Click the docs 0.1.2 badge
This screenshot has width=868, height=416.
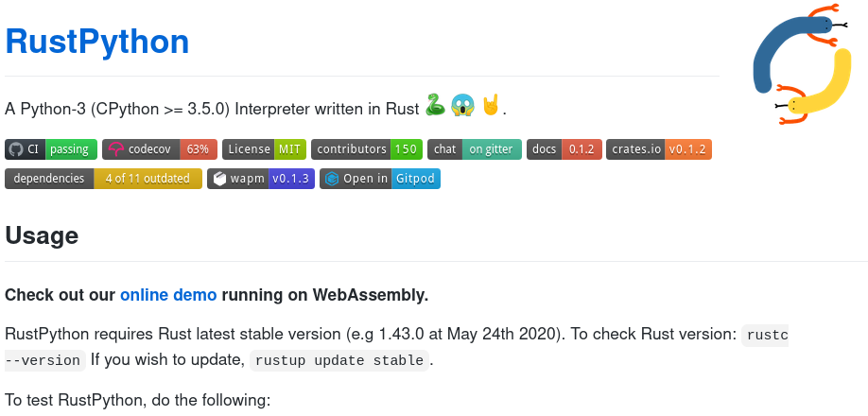pyautogui.click(x=564, y=149)
